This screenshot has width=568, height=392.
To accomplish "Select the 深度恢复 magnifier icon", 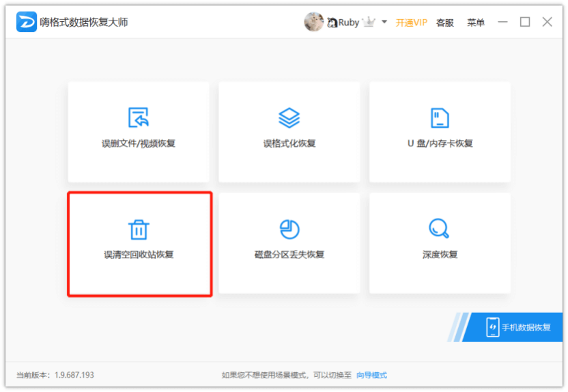I will 439,228.
